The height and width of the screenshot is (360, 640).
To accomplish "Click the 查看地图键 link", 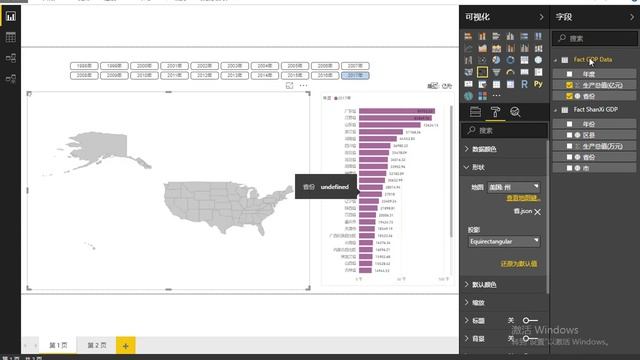I will (523, 198).
